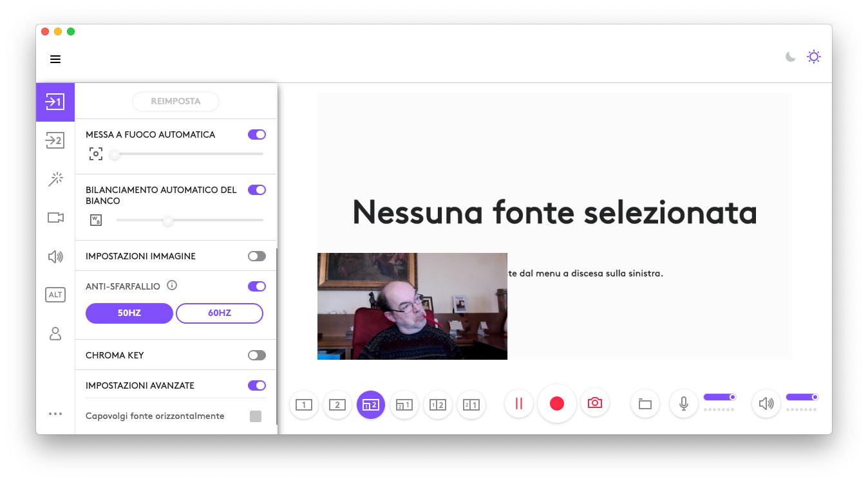Select side-by-side 1|2 layout
The image size is (868, 482).
point(438,405)
